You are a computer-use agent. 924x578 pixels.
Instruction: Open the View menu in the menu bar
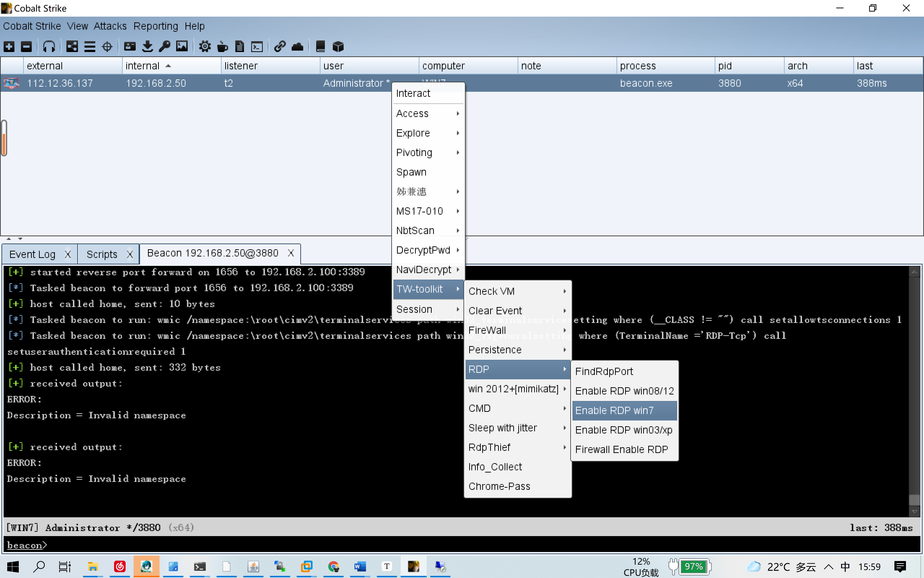[78, 26]
